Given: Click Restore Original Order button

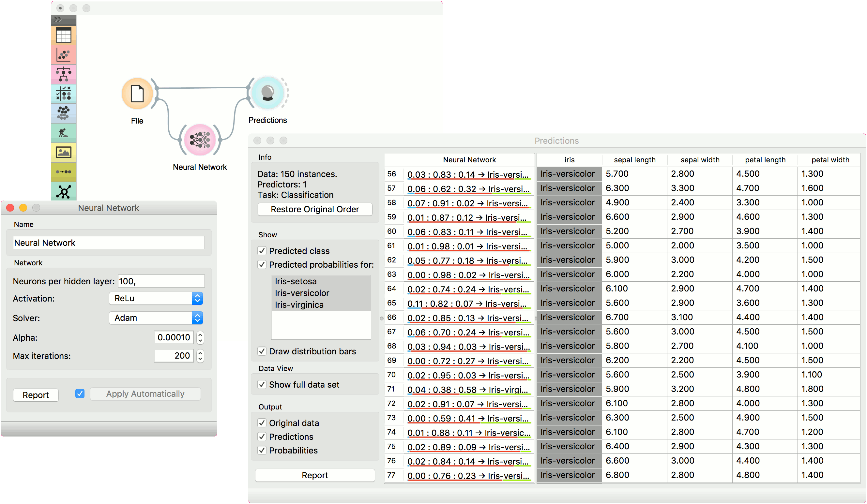Looking at the screenshot, I should coord(315,209).
